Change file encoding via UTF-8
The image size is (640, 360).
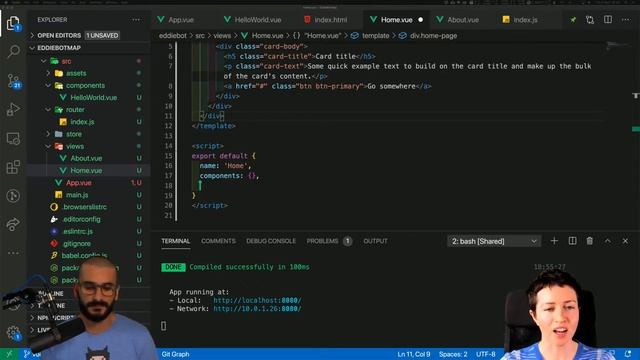tap(486, 354)
